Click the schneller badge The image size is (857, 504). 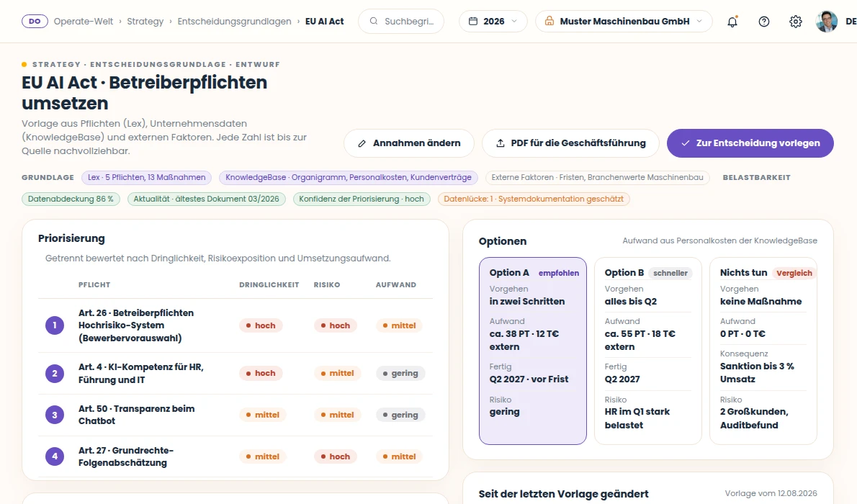tap(670, 273)
